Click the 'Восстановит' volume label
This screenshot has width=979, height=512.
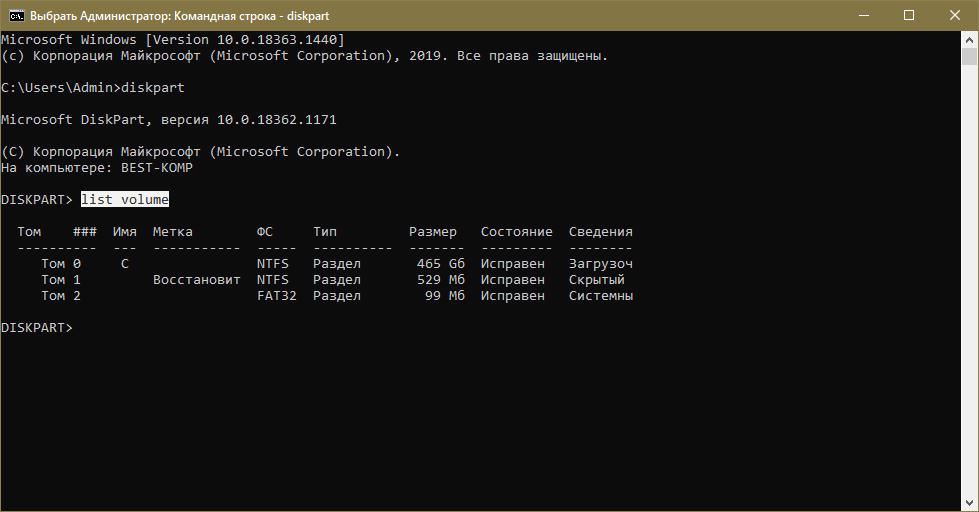pos(197,280)
